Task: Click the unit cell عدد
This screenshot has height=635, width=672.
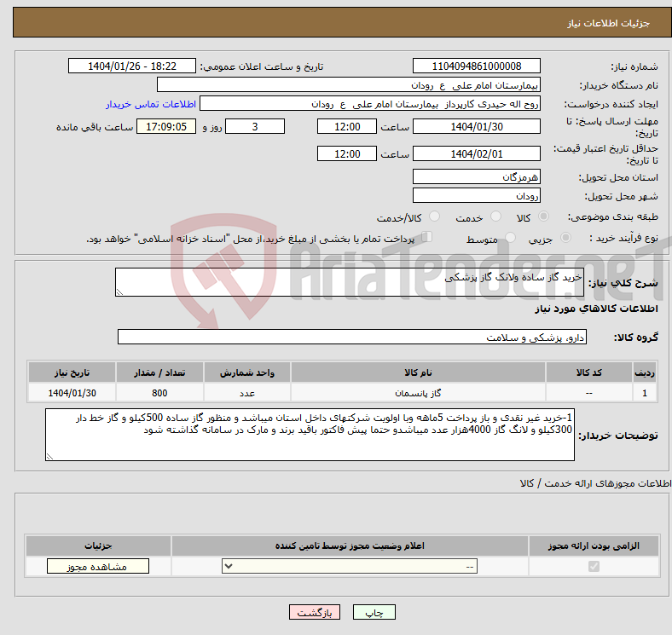Action: [247, 392]
